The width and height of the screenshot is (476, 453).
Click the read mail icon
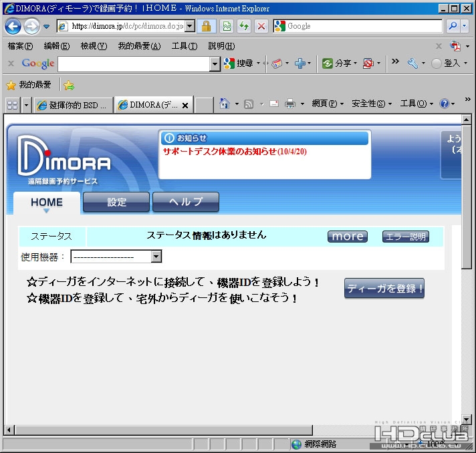coord(274,104)
